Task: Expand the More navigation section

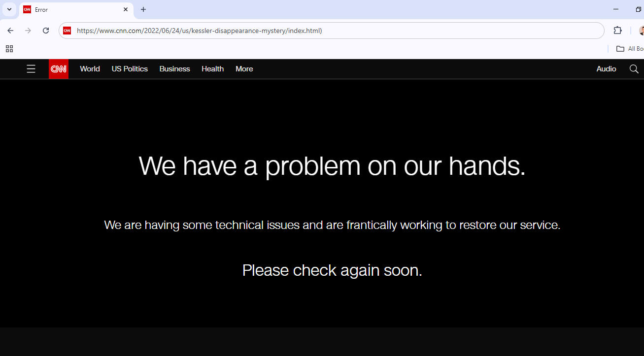Action: (244, 69)
